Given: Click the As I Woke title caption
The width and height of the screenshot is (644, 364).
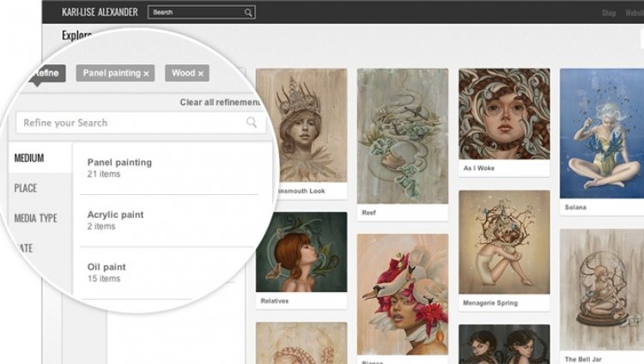Looking at the screenshot, I should [x=479, y=168].
